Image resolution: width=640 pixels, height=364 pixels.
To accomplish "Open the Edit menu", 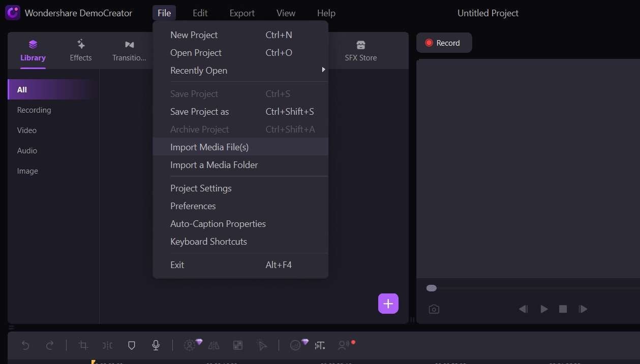I will (x=200, y=13).
